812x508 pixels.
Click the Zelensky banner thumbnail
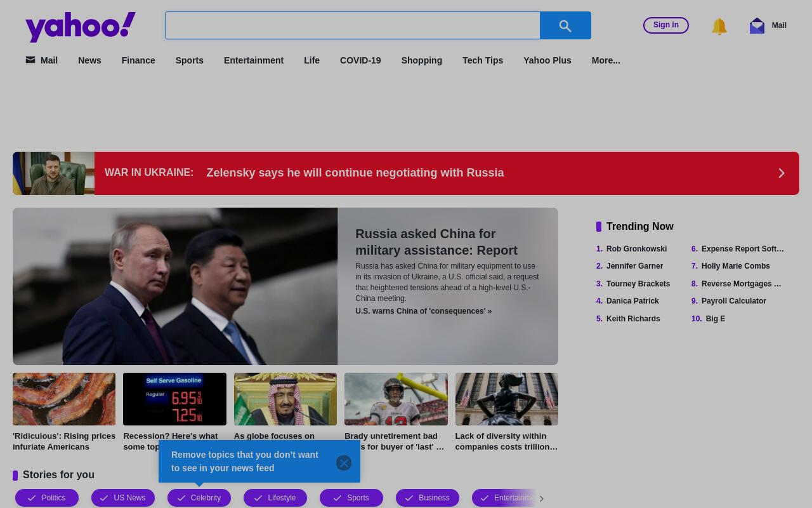coord(53,173)
